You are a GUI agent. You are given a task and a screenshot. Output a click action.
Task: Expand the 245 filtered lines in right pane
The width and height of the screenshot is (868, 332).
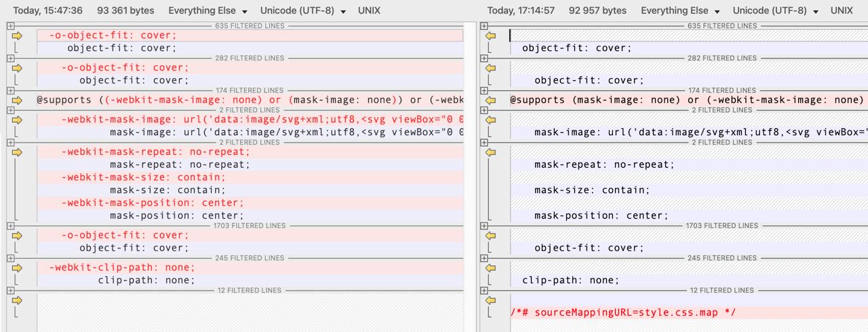pos(484,258)
